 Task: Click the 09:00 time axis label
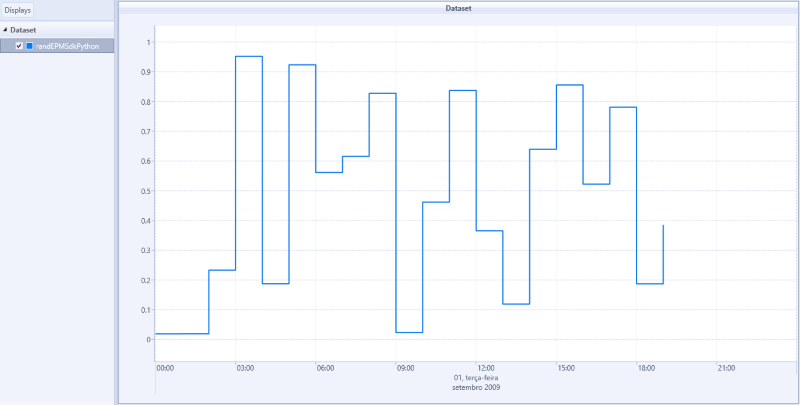(405, 368)
